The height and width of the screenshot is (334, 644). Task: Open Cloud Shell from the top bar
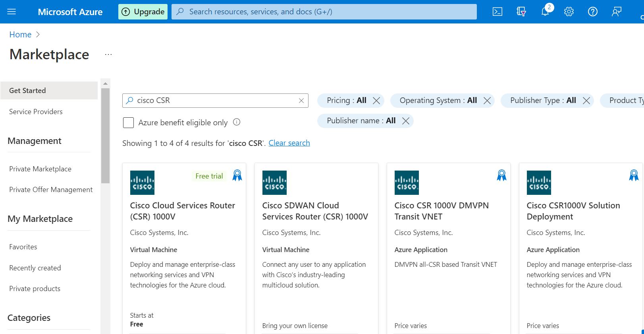[x=497, y=12]
